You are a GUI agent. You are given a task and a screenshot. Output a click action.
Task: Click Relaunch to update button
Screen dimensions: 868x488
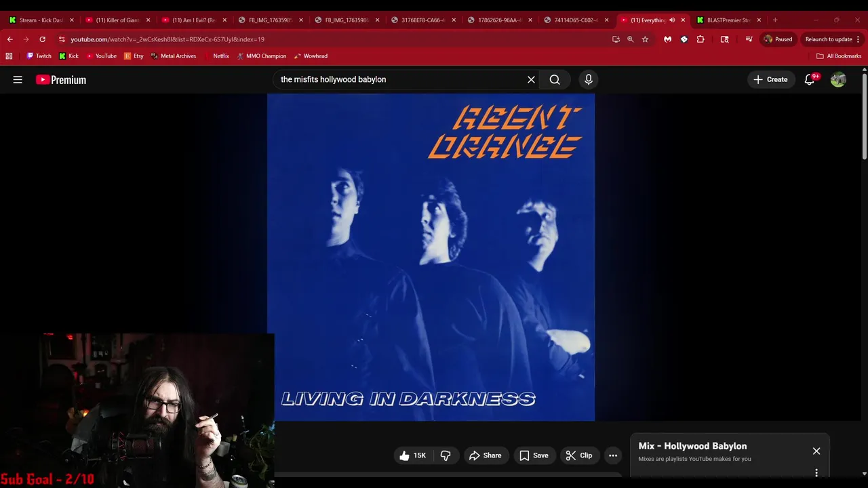click(x=829, y=39)
